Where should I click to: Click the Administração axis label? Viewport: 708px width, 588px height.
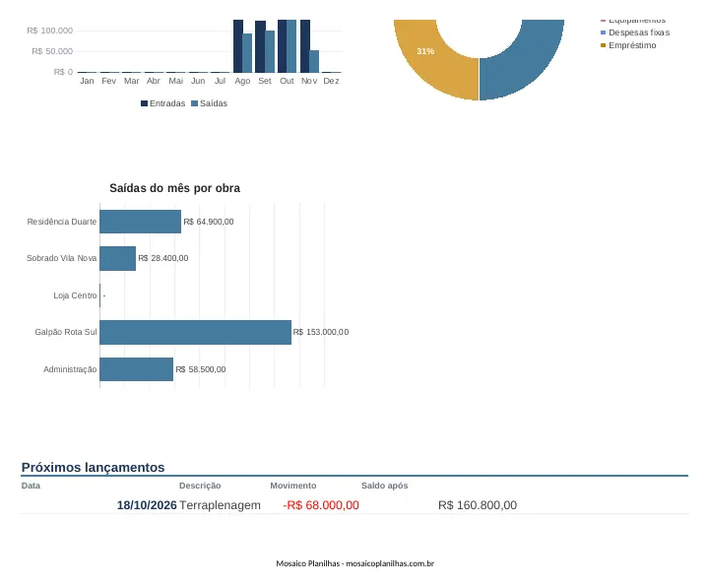70,369
